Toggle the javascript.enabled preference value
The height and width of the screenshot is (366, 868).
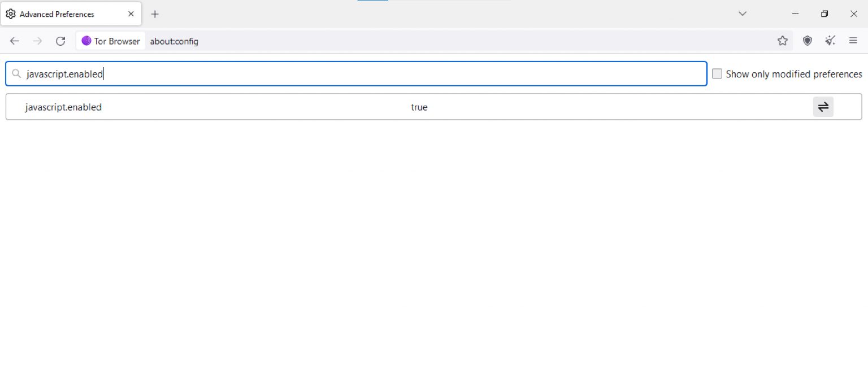click(x=823, y=107)
